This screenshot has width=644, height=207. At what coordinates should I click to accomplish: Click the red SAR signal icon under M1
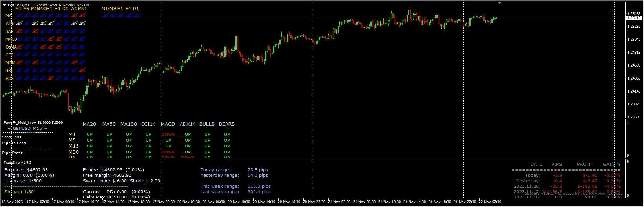(x=19, y=31)
